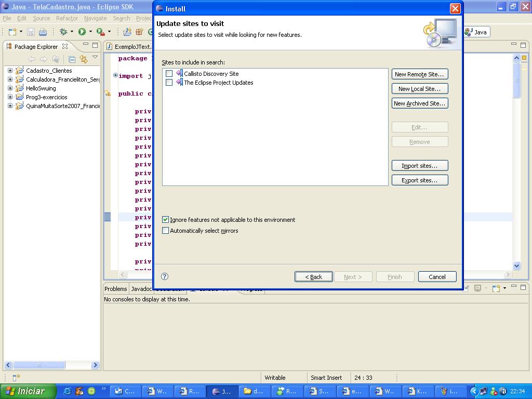Click the New Remote Site button
532x399 pixels.
click(x=420, y=74)
